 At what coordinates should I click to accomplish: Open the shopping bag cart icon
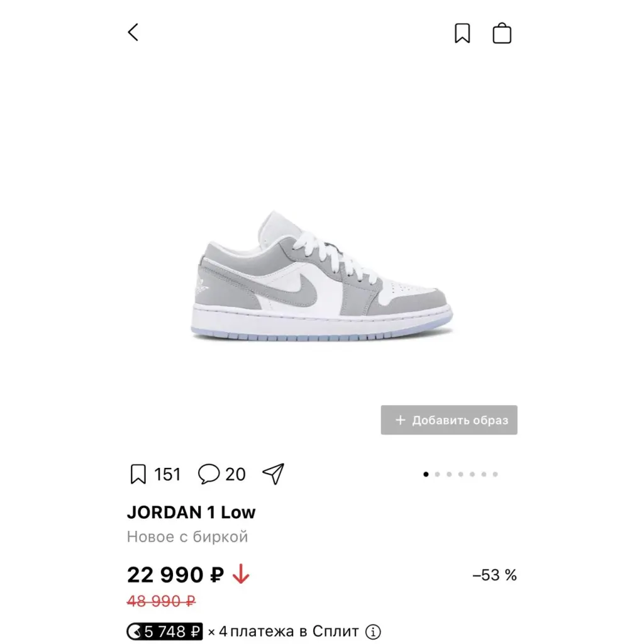[502, 33]
